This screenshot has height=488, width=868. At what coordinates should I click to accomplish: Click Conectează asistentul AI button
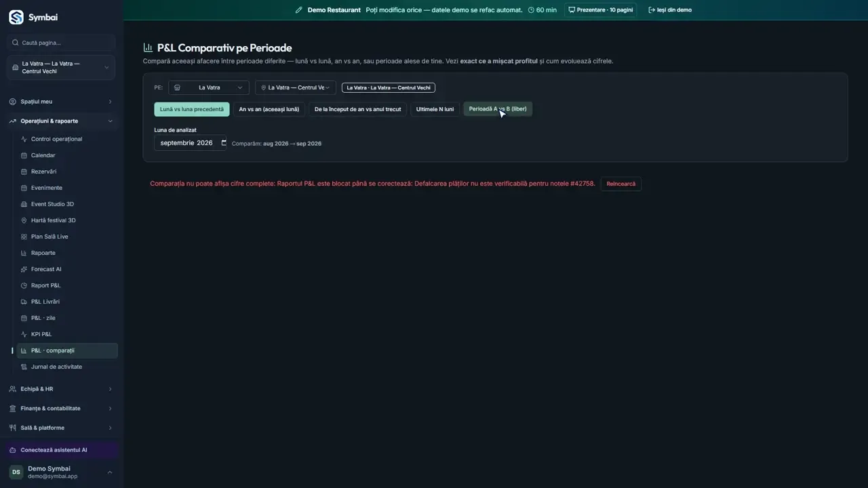click(x=61, y=450)
